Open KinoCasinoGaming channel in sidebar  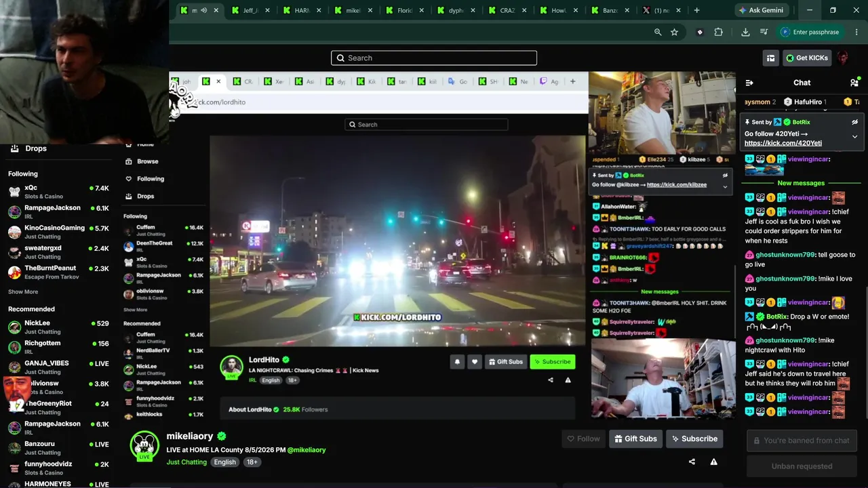point(58,232)
